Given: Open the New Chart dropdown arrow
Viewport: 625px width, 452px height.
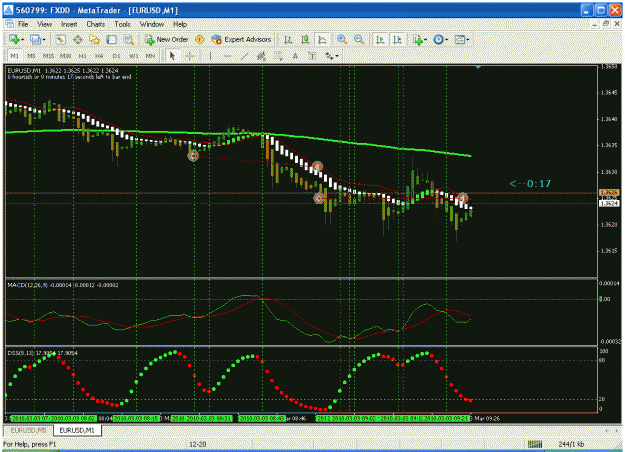Looking at the screenshot, I should click(22, 40).
